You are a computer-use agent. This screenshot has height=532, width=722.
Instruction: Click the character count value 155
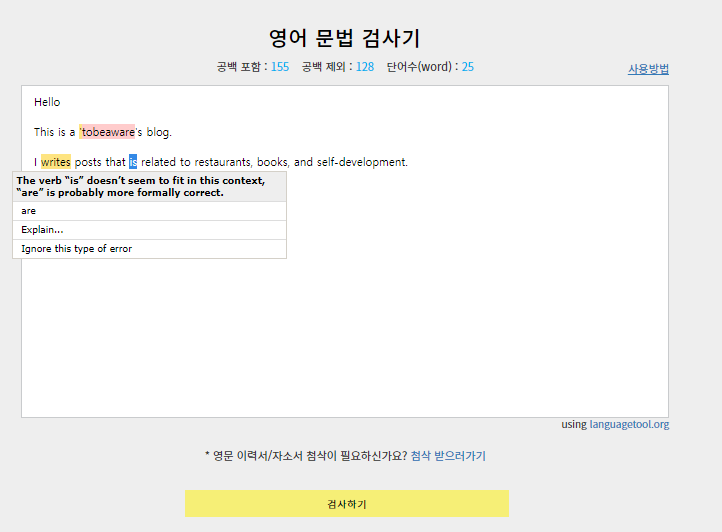click(280, 67)
